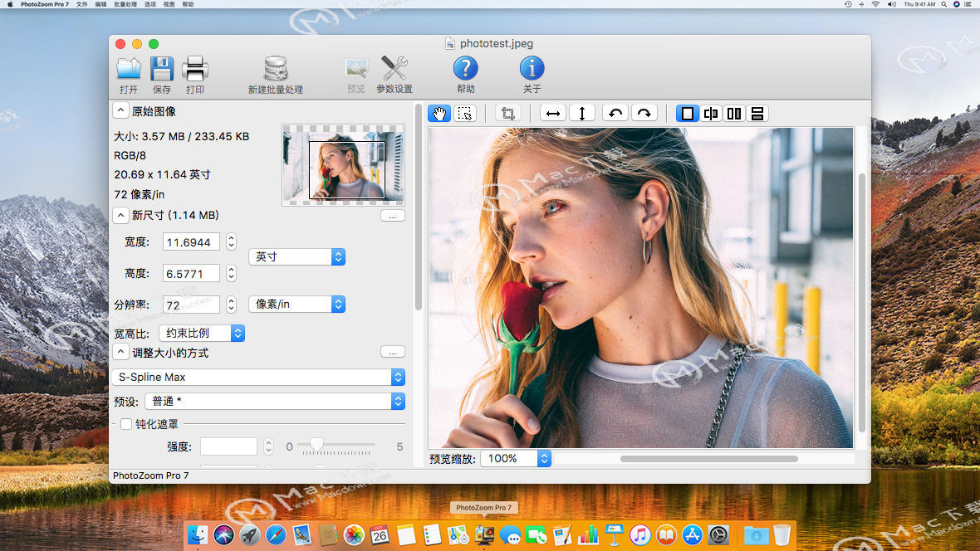Open the 帮助 menu in menu bar
980x551 pixels.
click(188, 4)
